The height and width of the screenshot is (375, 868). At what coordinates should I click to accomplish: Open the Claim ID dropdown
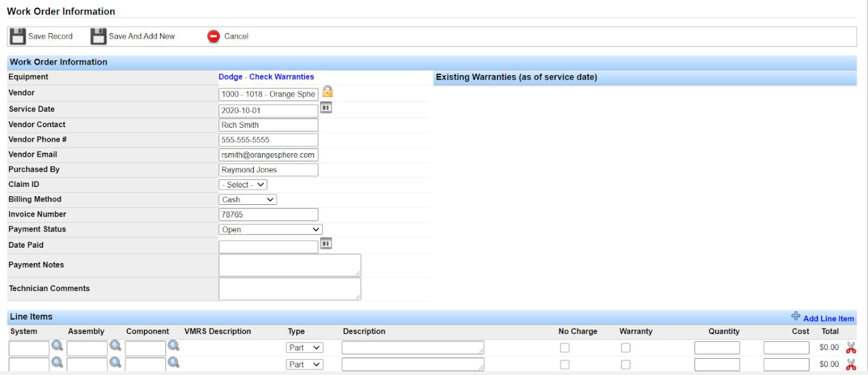243,185
